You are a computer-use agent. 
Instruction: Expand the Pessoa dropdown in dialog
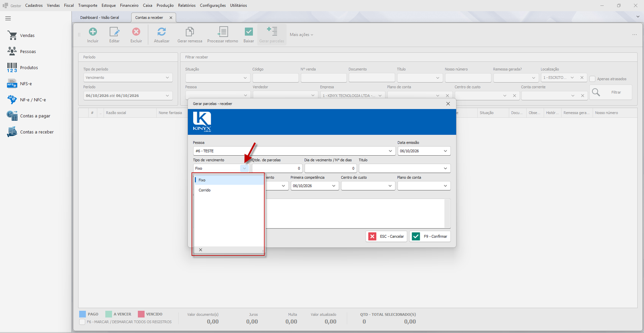pos(390,151)
